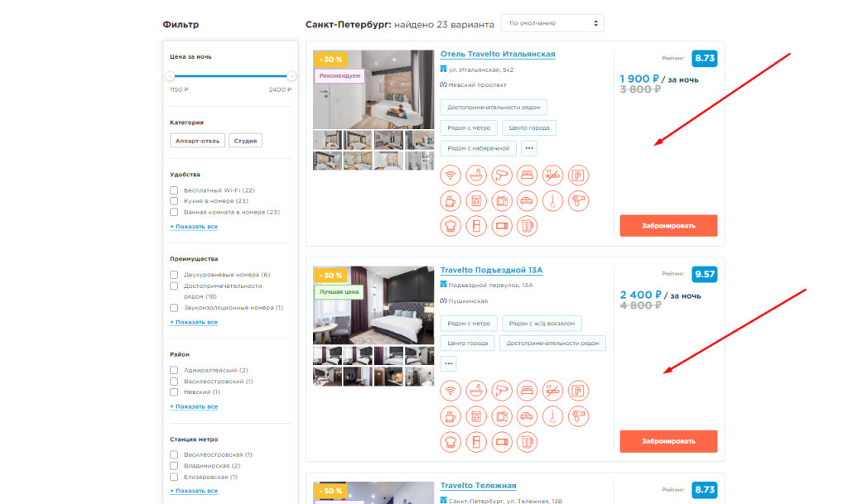Expand Показать все under Станция метро

(x=194, y=491)
